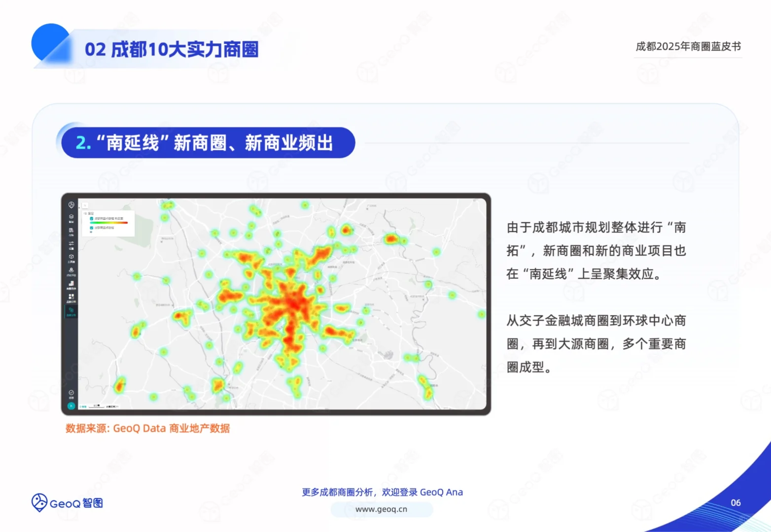Click the teal user avatar circle bottom-left of map
This screenshot has height=532, width=771.
(x=71, y=405)
